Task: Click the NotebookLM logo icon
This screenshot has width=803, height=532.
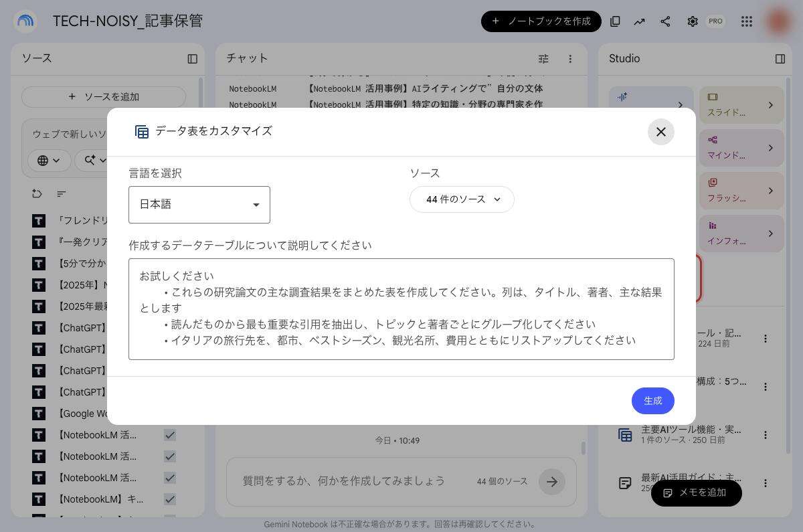Action: click(x=25, y=21)
